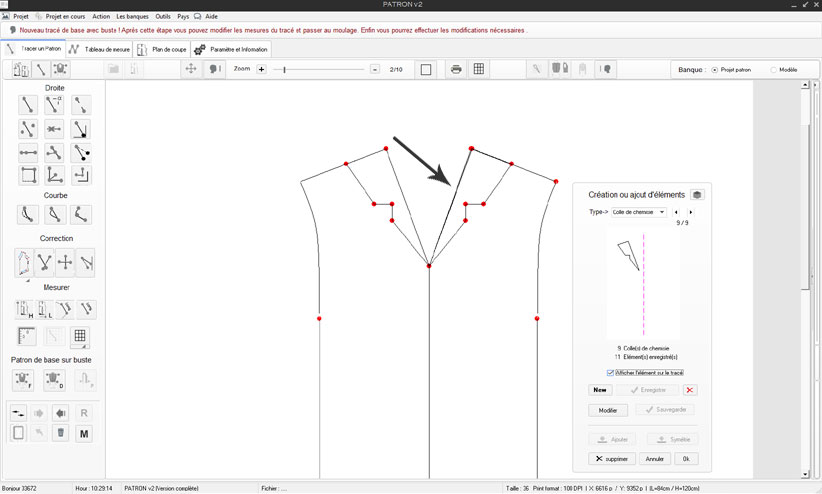Open the Type dropdown showing 'Colle de chemise'

pos(640,212)
